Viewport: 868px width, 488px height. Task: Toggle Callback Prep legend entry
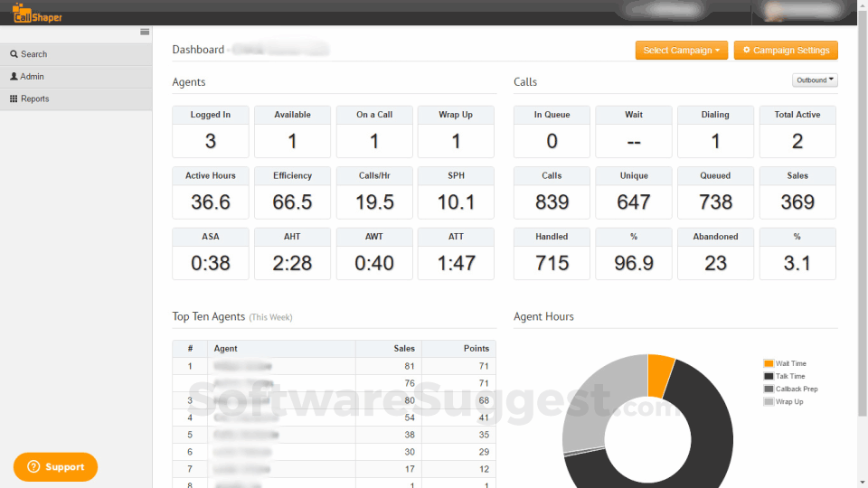[790, 389]
